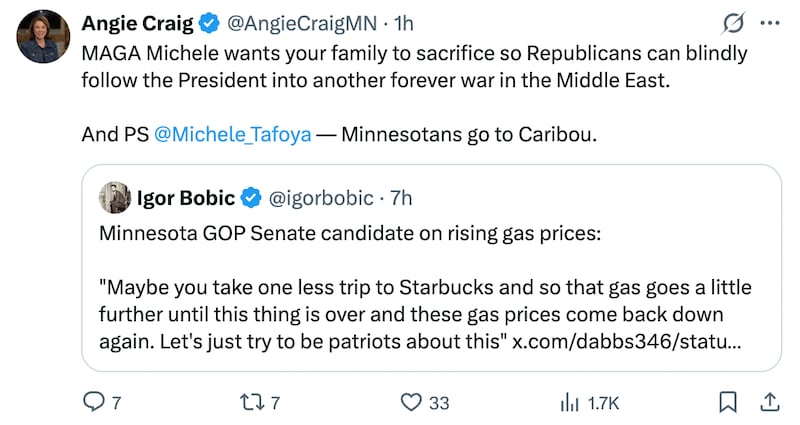Open Igor Bobic's small avatar
The height and width of the screenshot is (425, 800).
click(114, 197)
